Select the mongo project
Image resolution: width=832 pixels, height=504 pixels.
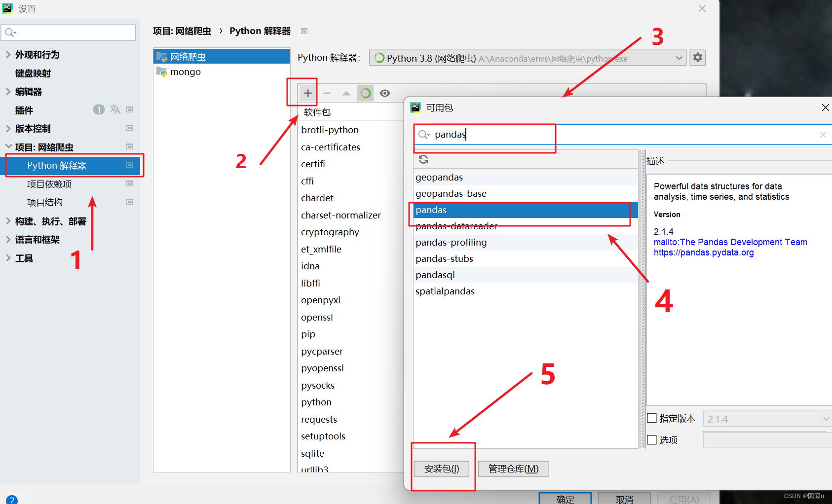click(222, 72)
